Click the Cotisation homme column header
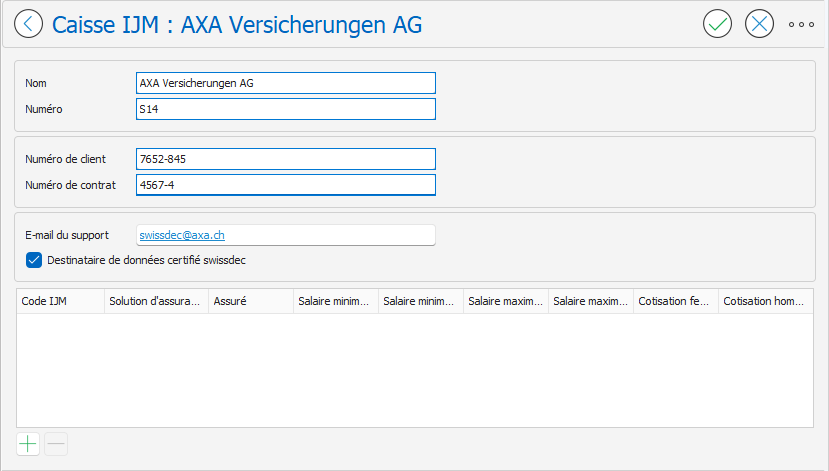Screen dimensions: 829x471 (x=765, y=300)
